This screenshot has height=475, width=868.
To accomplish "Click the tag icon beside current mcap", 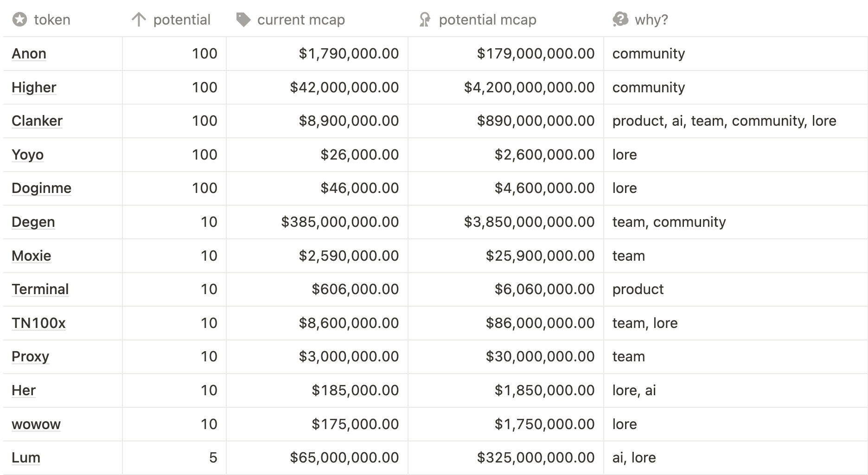I will [243, 19].
